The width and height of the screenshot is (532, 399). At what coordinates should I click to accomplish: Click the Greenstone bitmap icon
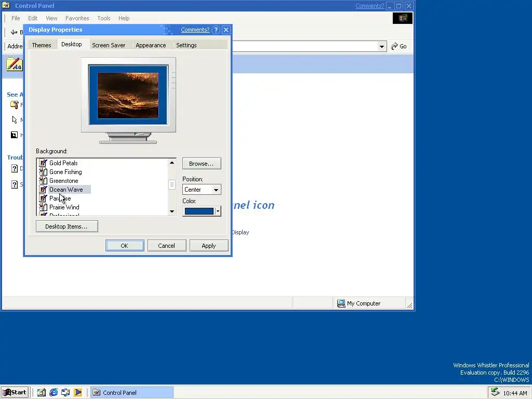(43, 180)
